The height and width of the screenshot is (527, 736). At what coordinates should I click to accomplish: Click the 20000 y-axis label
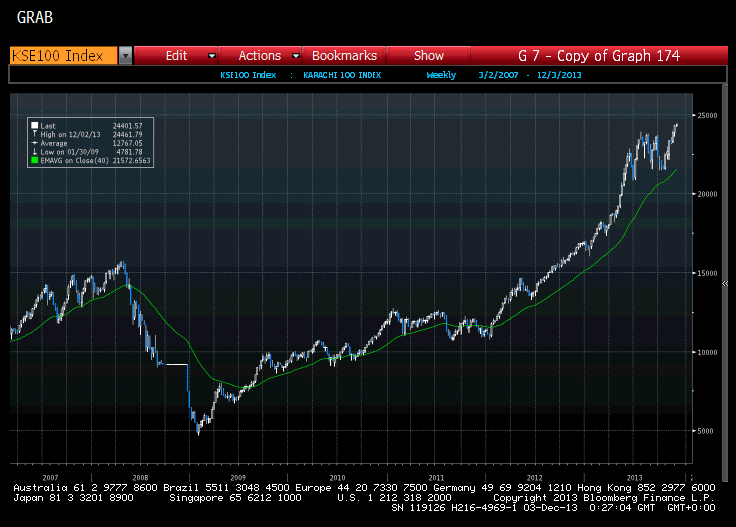(707, 194)
